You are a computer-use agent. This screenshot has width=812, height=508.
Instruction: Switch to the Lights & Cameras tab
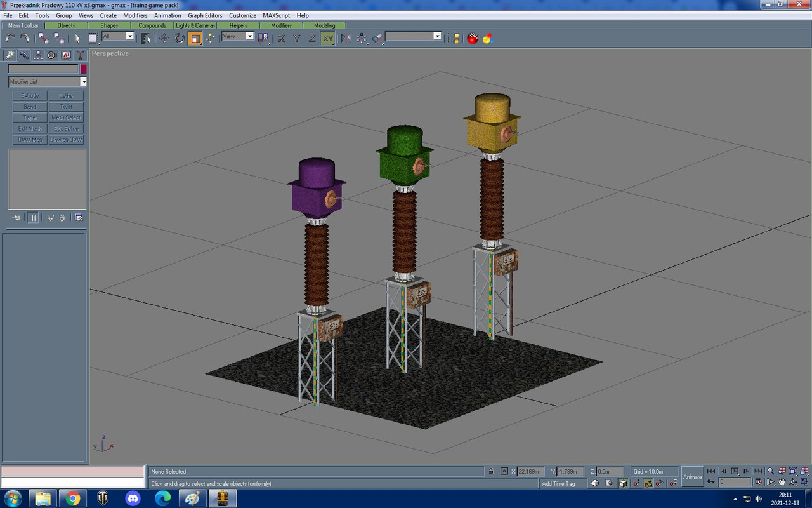click(x=195, y=25)
